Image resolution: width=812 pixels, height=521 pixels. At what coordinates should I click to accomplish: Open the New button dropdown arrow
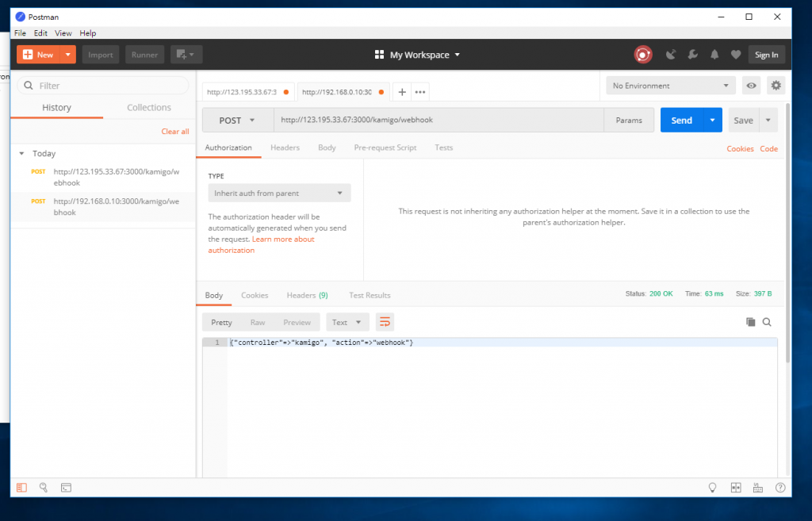coord(68,55)
